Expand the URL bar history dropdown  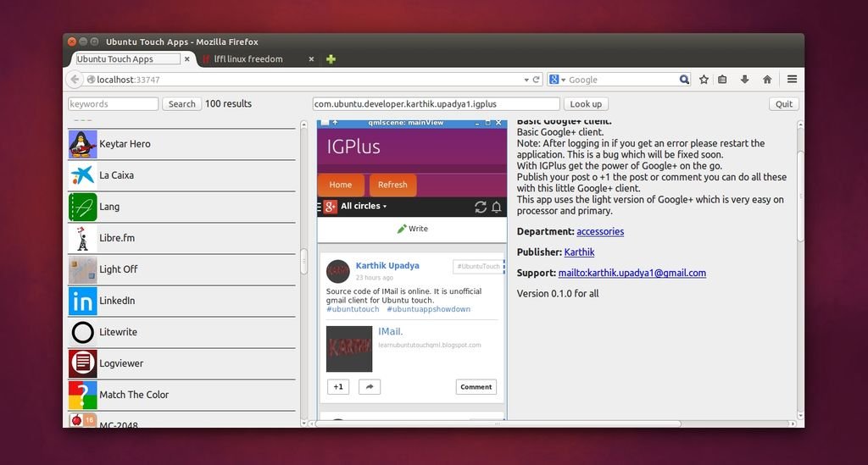(526, 80)
